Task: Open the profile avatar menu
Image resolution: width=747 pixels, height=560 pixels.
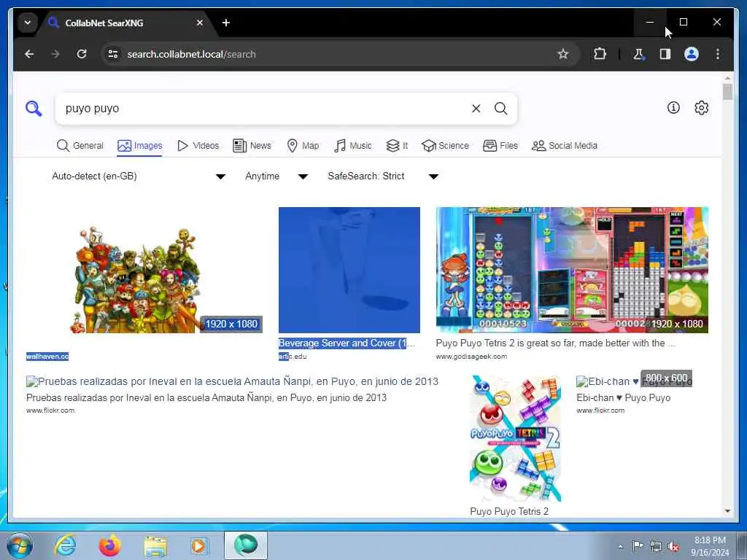Action: [692, 54]
